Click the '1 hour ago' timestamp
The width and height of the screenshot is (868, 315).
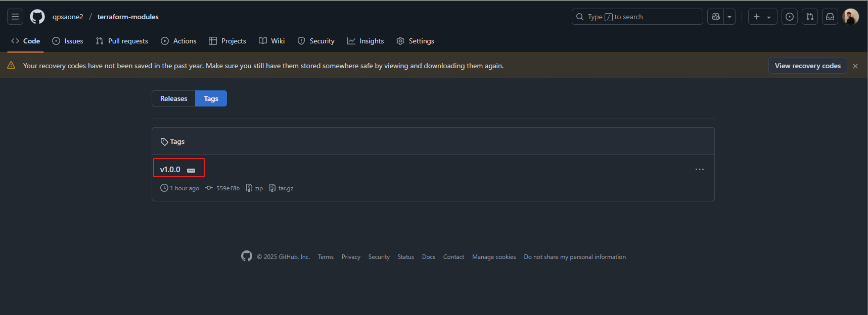point(185,188)
